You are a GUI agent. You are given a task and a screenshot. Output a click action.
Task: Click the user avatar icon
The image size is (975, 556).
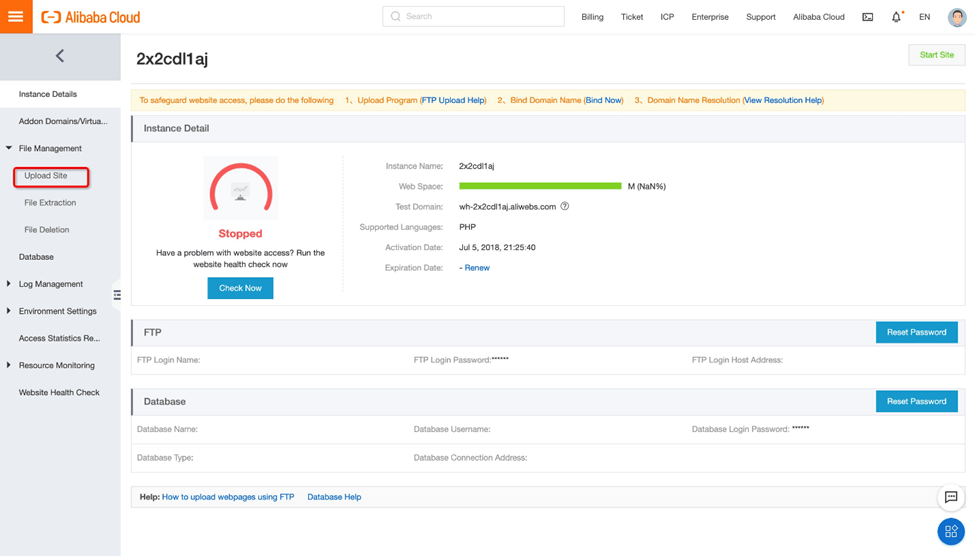pos(956,17)
